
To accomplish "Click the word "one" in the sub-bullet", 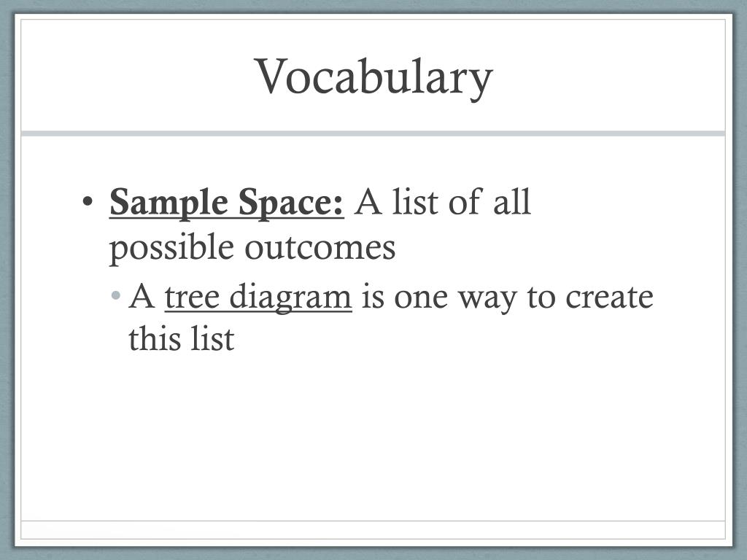I will click(x=421, y=298).
